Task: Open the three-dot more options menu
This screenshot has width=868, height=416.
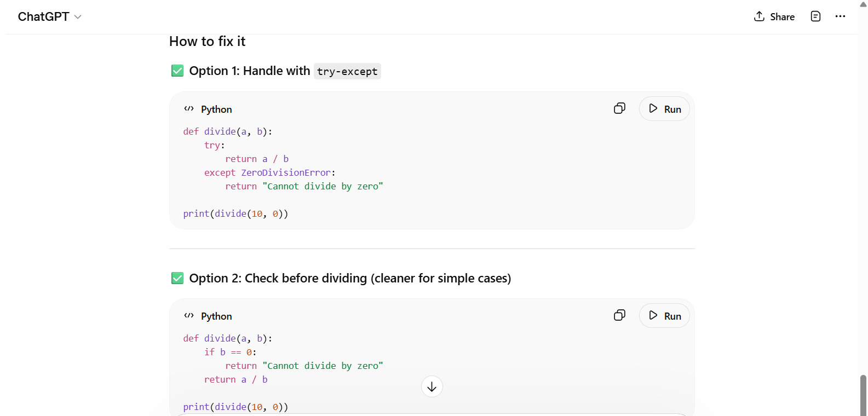Action: pos(840,16)
